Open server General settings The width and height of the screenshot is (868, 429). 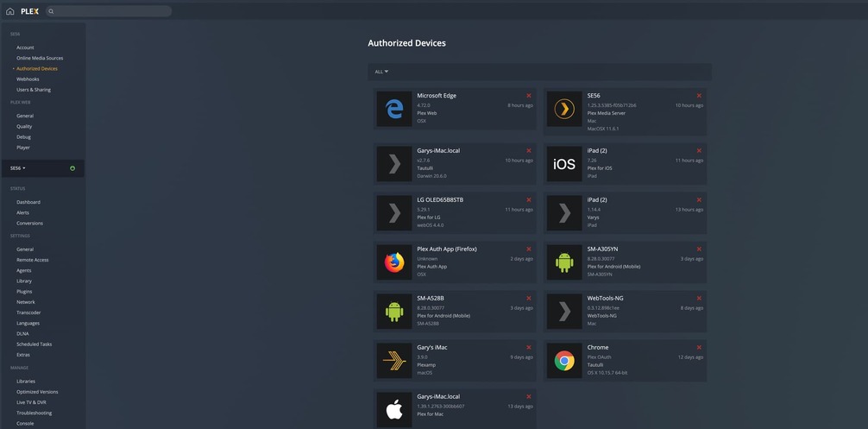coord(25,249)
